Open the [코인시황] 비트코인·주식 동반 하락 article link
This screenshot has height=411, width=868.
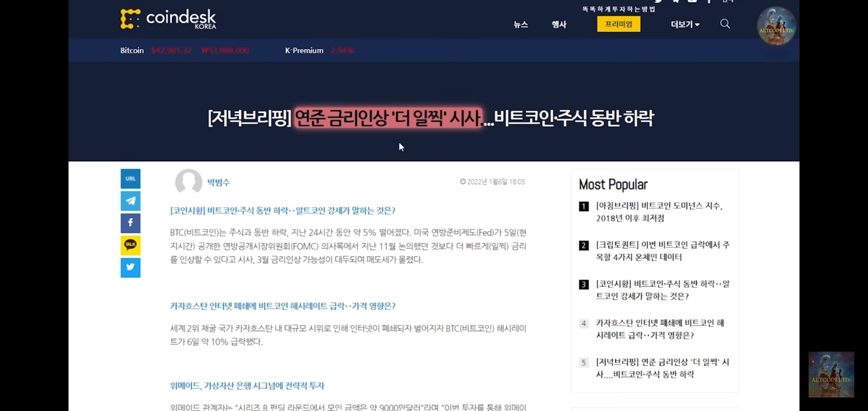pyautogui.click(x=282, y=210)
